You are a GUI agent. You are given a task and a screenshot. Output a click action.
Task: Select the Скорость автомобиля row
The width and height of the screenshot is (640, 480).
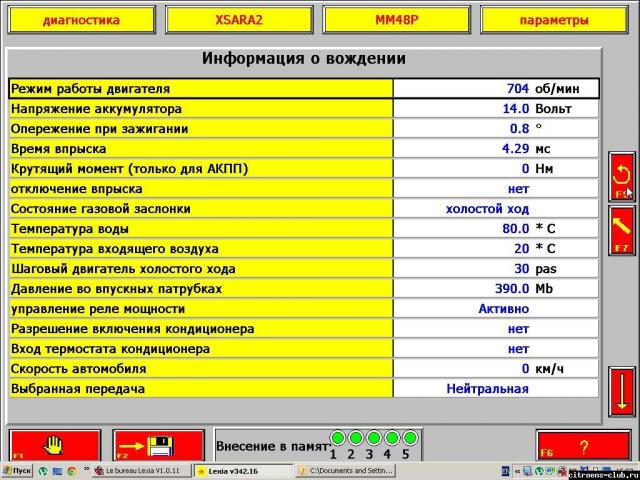coord(304,369)
